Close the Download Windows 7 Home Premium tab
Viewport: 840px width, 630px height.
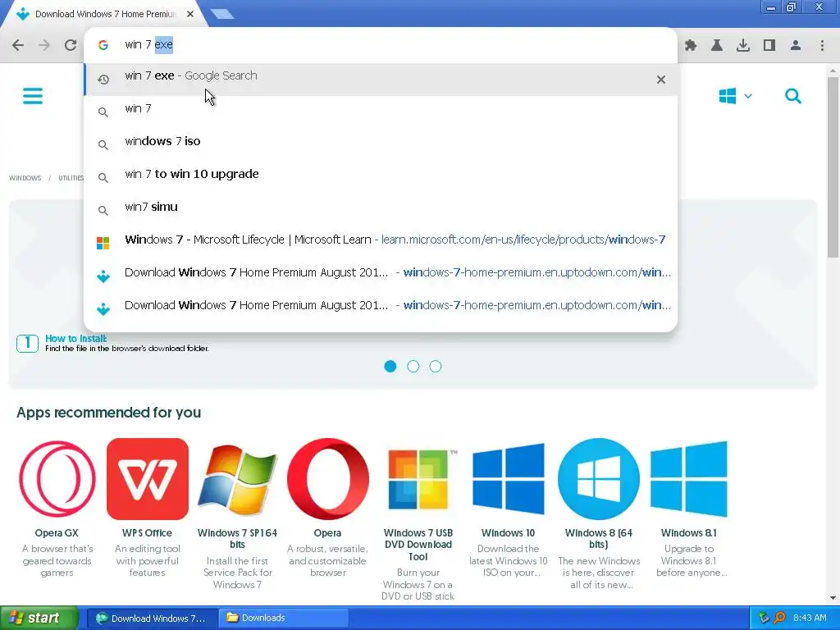click(x=190, y=14)
